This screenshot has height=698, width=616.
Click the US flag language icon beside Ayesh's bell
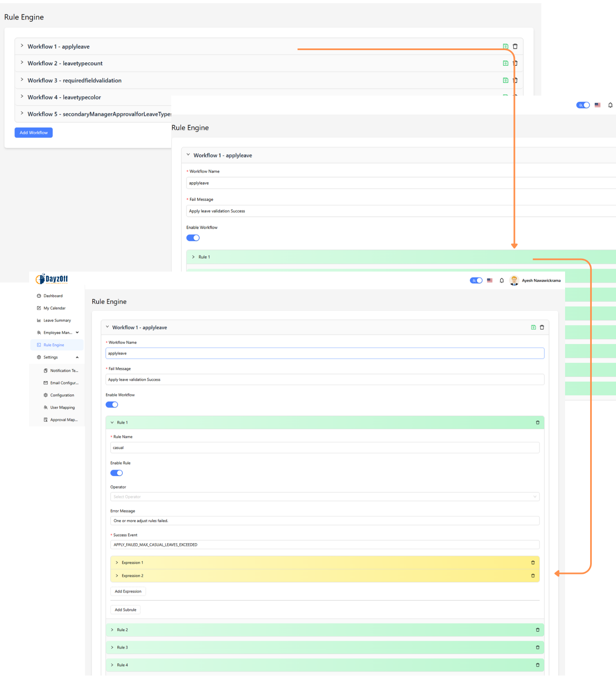click(490, 280)
